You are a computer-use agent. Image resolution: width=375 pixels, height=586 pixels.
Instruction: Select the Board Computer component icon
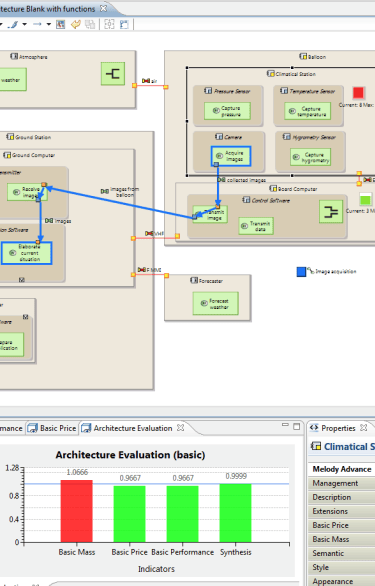[273, 188]
